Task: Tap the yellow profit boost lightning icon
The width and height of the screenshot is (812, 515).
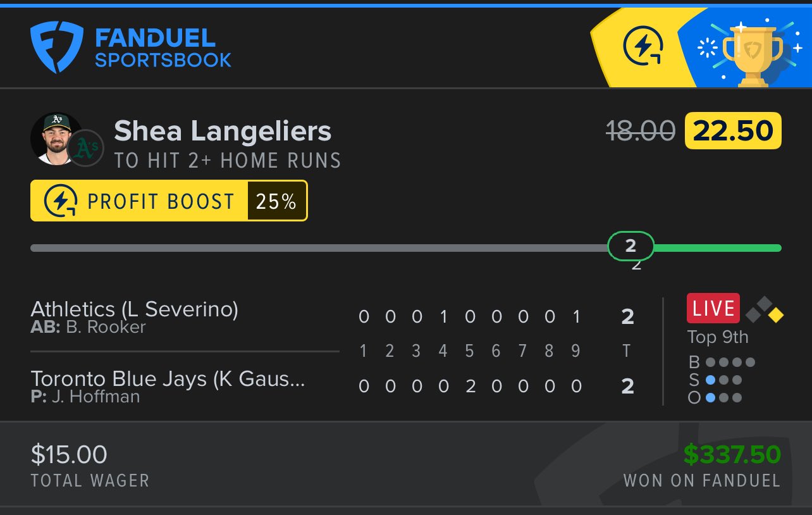Action: click(643, 47)
